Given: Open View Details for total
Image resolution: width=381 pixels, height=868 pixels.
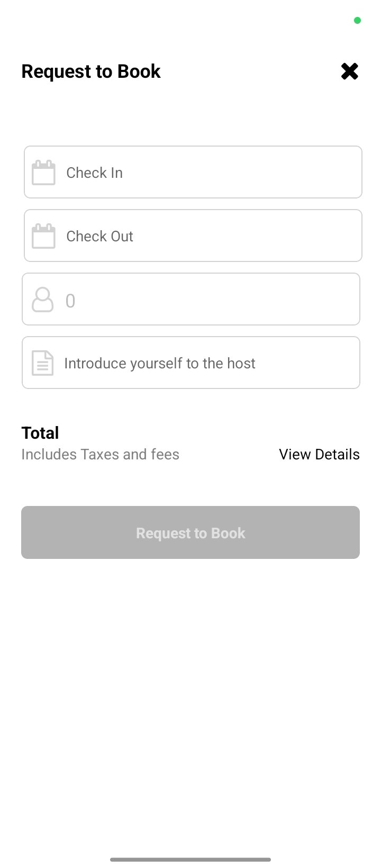Looking at the screenshot, I should click(319, 454).
